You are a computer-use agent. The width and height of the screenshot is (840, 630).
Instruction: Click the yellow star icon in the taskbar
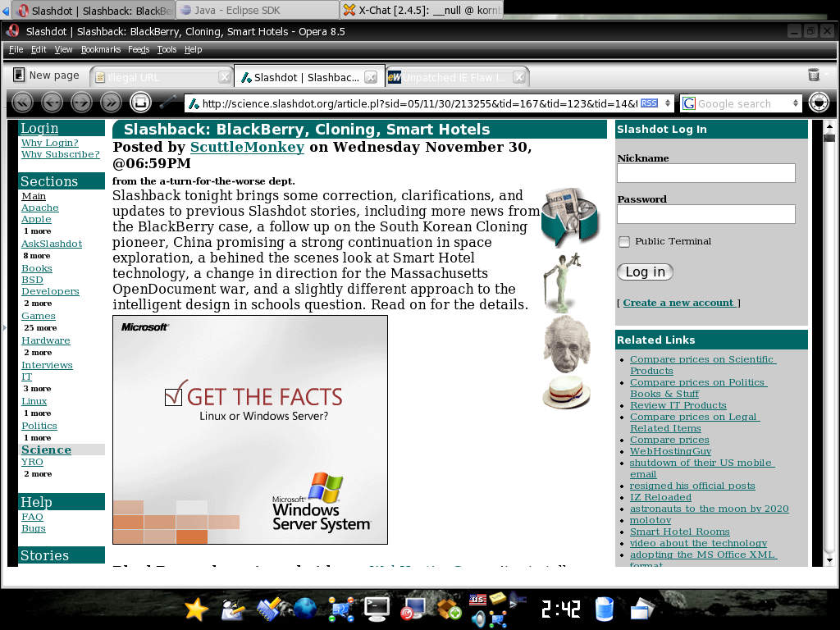pos(195,609)
